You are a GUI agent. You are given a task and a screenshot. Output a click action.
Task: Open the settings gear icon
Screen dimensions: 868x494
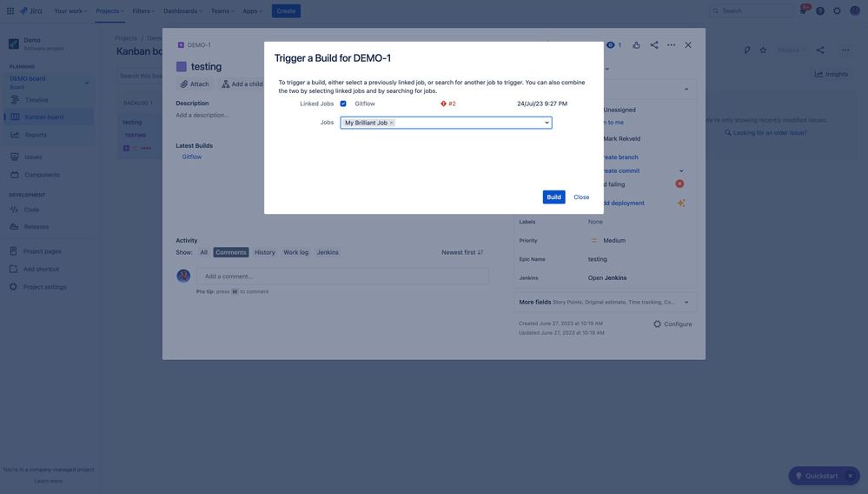pos(837,11)
